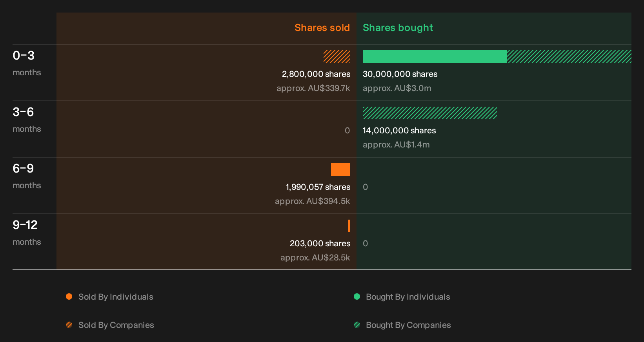Click the Bought By Individuals legend label

point(408,297)
